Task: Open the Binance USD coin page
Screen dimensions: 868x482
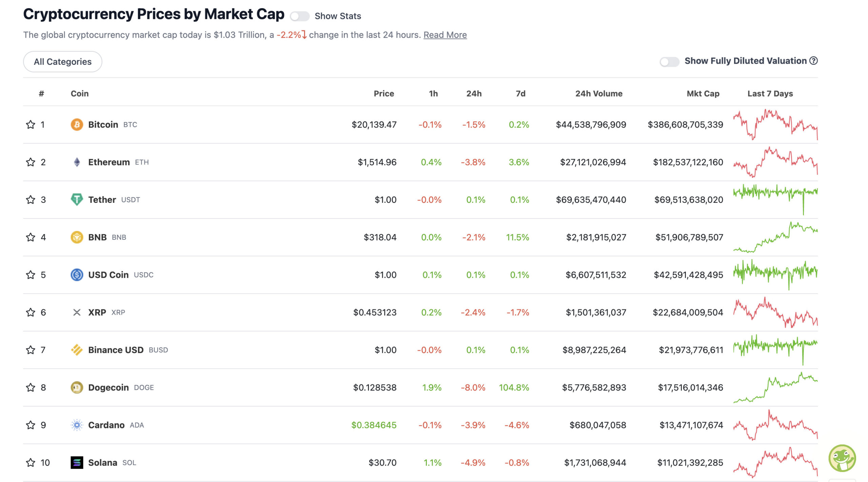Action: tap(116, 350)
